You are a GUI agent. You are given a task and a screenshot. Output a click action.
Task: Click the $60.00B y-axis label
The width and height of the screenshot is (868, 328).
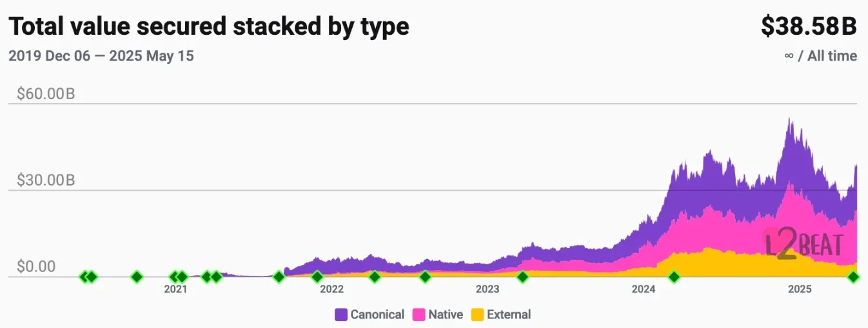click(43, 94)
